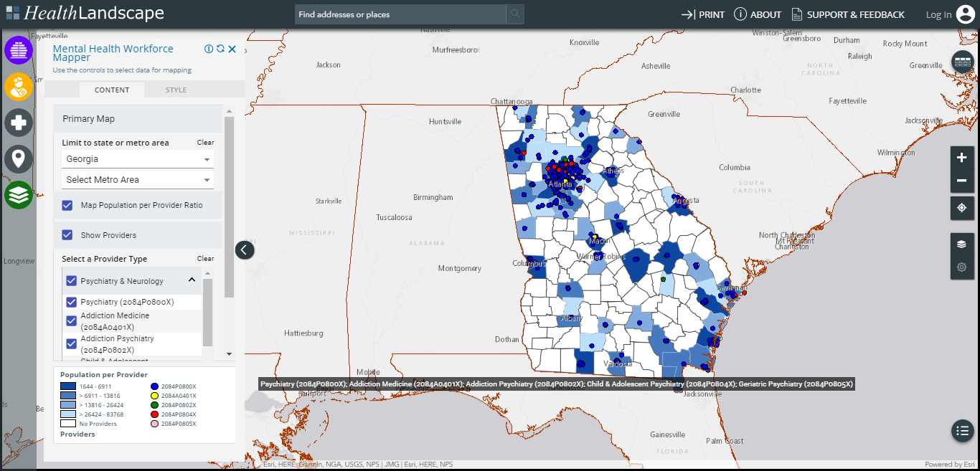Click the Clear link above Georgia dropdown
Screen dimensions: 980x471
(205, 142)
